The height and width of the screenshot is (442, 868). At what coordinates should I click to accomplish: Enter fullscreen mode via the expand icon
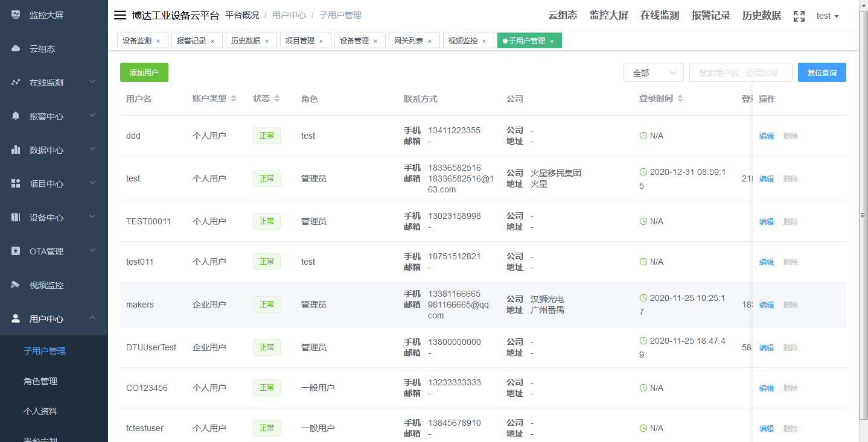click(x=798, y=15)
